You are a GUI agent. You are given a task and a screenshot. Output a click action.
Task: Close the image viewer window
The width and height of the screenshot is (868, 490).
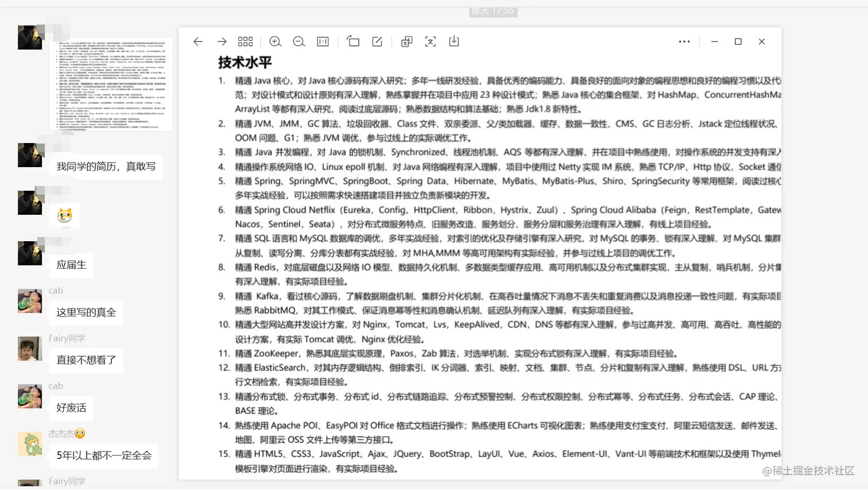coord(762,41)
